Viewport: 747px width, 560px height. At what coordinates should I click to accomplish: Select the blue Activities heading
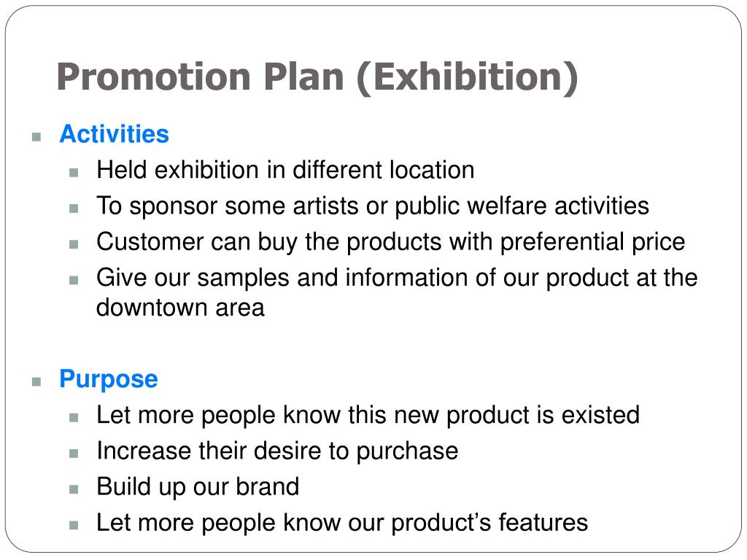[x=115, y=134]
